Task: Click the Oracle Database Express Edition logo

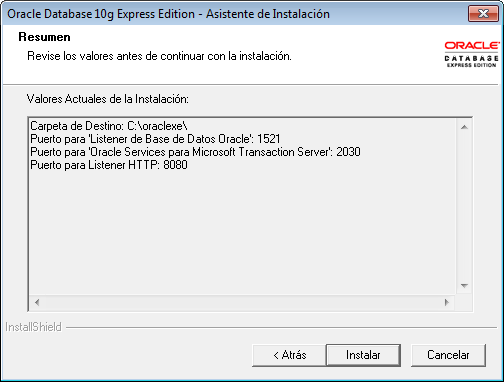Action: (472, 54)
